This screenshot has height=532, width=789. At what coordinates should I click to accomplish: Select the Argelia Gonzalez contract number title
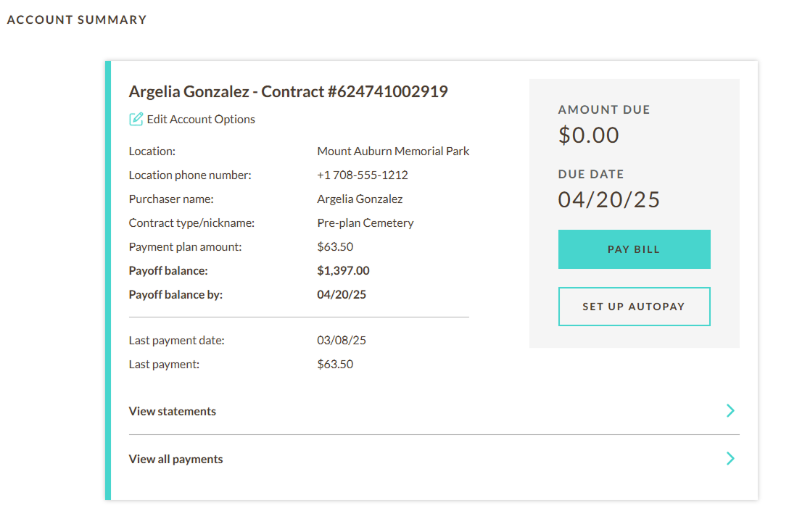[x=288, y=91]
